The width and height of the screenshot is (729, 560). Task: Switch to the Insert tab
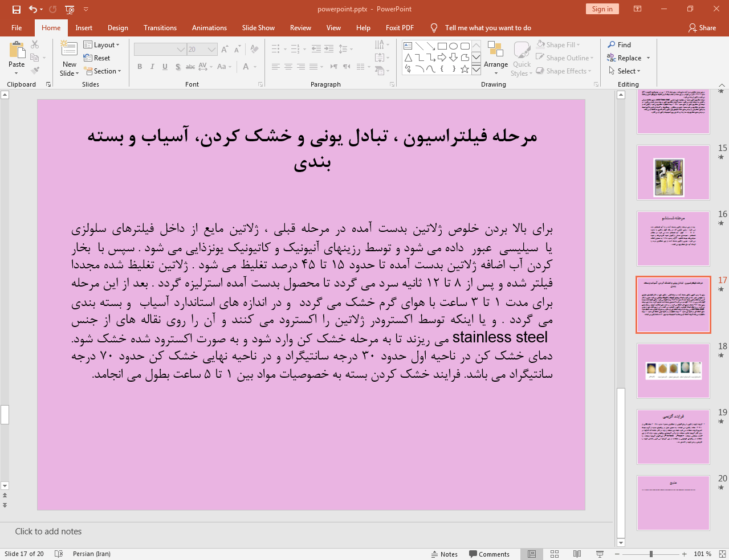(84, 27)
